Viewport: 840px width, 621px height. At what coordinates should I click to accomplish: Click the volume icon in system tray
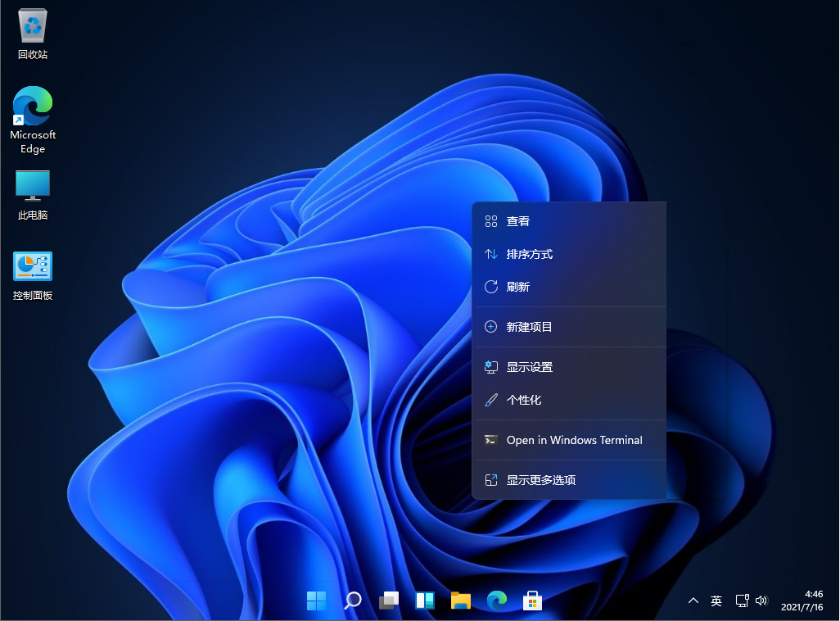[762, 601]
